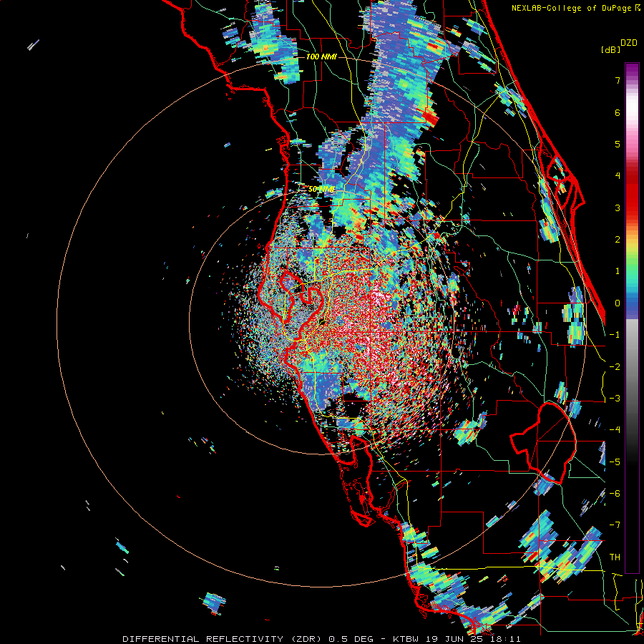This screenshot has width=644, height=644.
Task: Select the 100 NMI range ring label
Action: (x=321, y=57)
